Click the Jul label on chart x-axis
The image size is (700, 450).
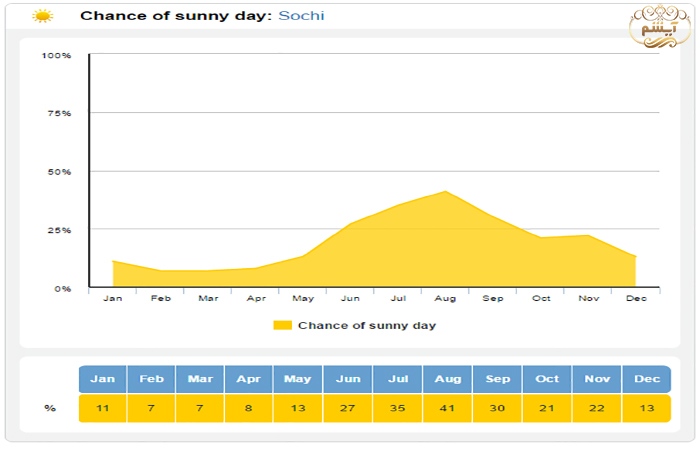click(x=398, y=298)
